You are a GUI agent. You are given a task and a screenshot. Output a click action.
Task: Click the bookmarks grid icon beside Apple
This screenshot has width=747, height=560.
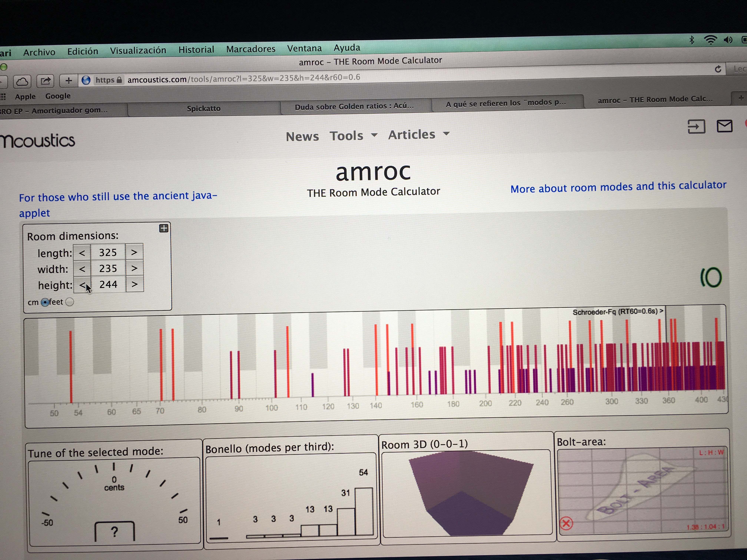pos(3,97)
